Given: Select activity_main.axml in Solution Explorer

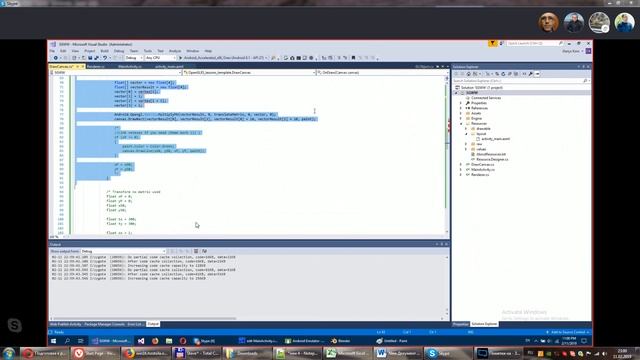Looking at the screenshot, I should (x=495, y=139).
